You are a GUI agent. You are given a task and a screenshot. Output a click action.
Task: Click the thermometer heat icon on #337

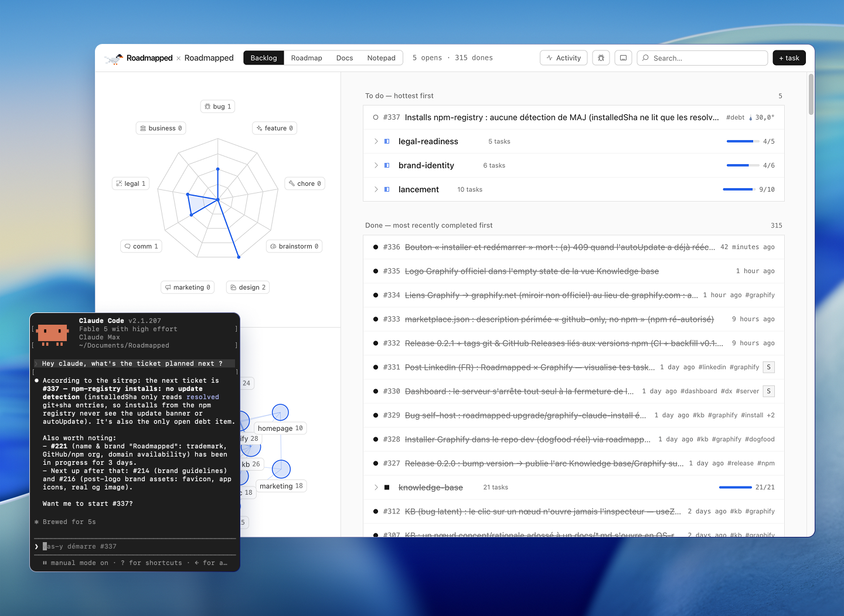tap(750, 118)
